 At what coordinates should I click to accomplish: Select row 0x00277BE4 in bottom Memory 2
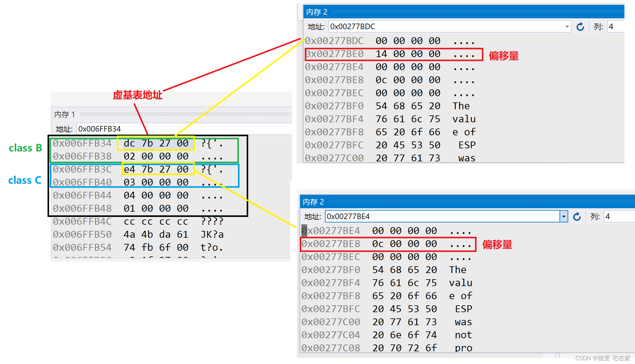386,231
